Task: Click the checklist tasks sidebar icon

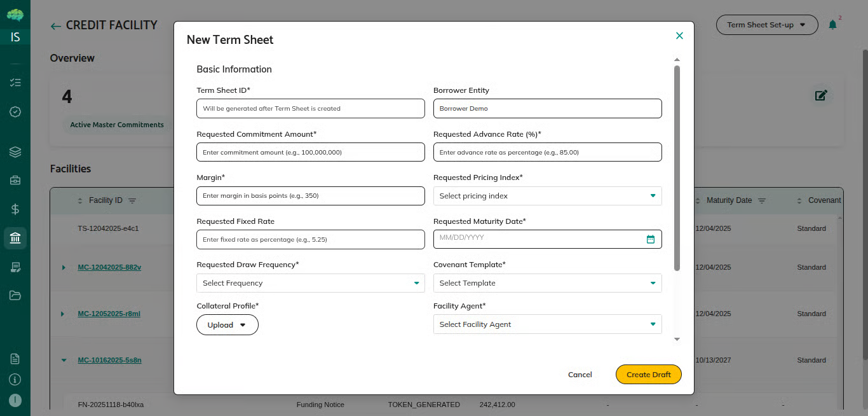Action: (15, 83)
